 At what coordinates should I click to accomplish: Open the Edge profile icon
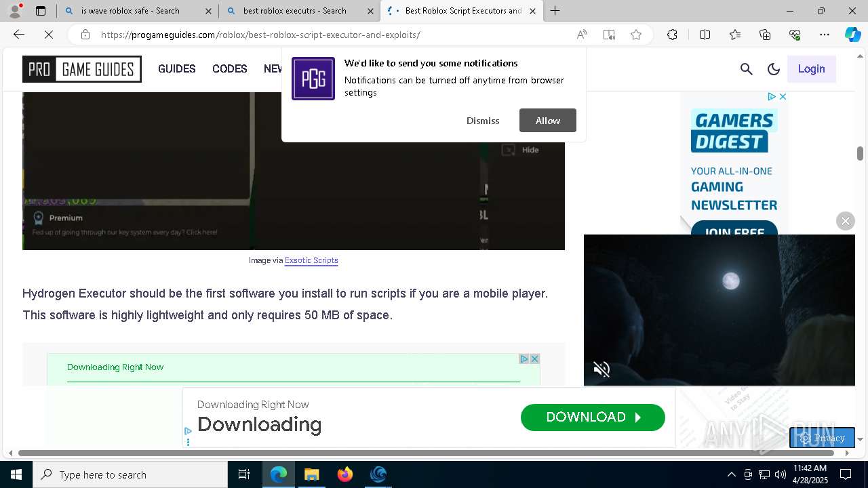(15, 10)
